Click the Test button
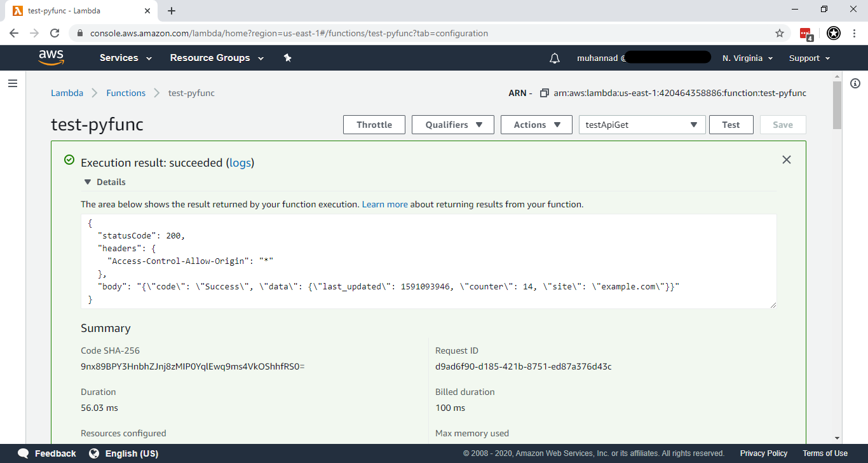 pyautogui.click(x=731, y=125)
